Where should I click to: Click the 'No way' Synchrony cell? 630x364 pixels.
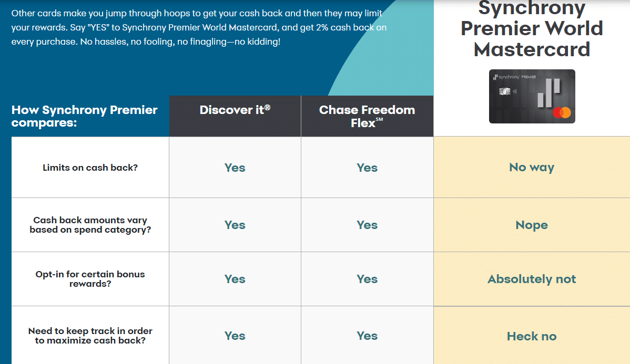pyautogui.click(x=532, y=167)
